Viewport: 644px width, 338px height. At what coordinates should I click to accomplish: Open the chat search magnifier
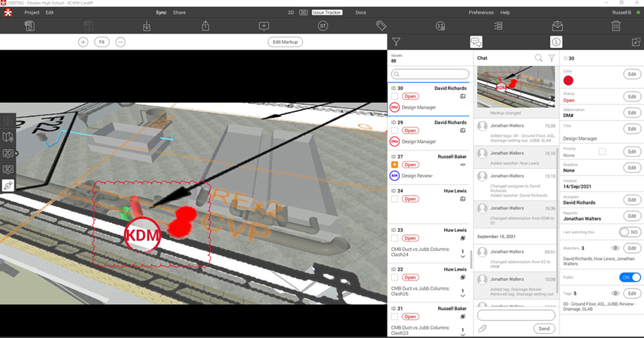point(538,58)
